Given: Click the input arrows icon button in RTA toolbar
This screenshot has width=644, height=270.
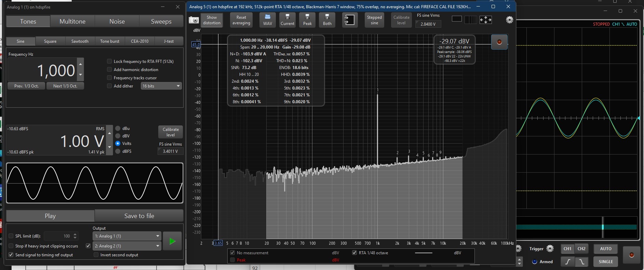Looking at the screenshot, I should click(x=350, y=20).
